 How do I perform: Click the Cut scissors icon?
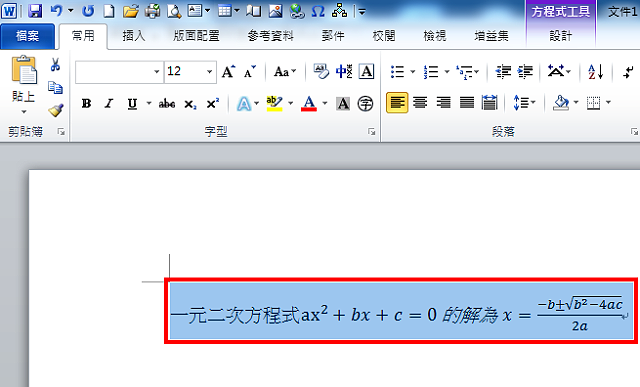coord(55,64)
